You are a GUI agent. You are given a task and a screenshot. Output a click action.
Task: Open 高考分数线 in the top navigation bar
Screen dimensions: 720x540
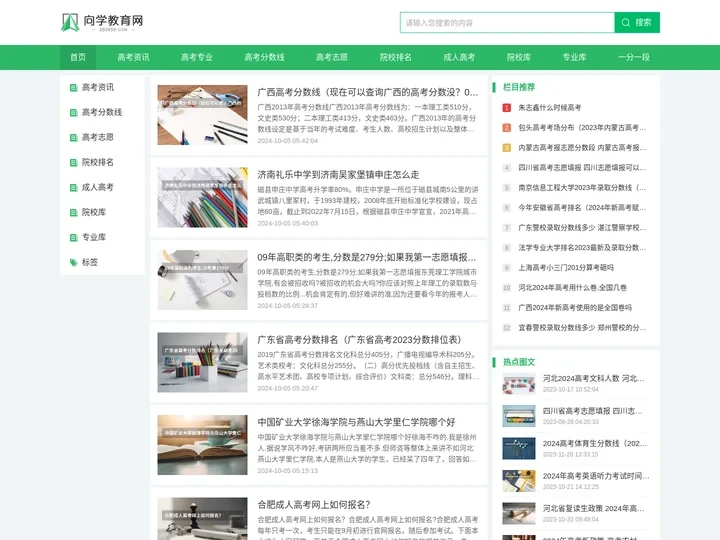click(264, 57)
